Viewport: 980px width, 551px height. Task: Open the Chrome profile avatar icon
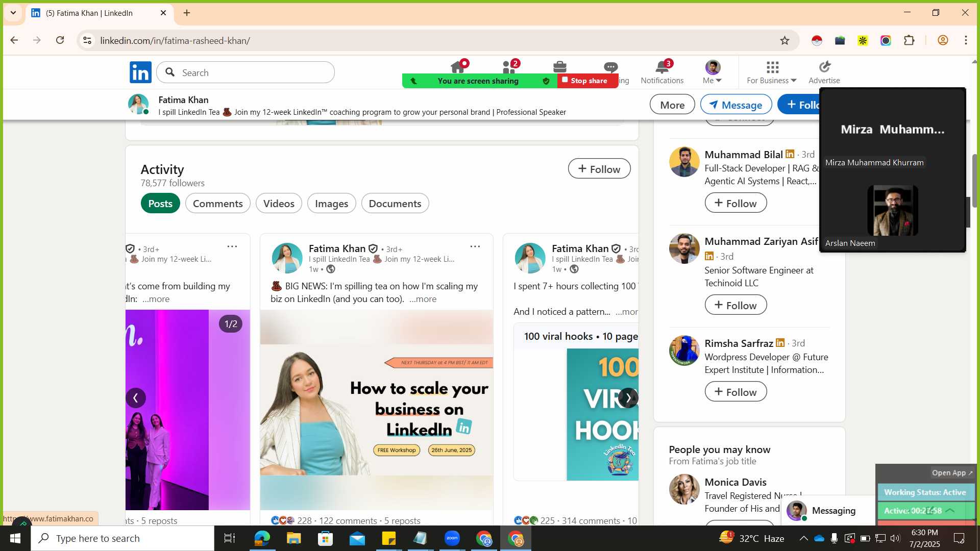(943, 40)
